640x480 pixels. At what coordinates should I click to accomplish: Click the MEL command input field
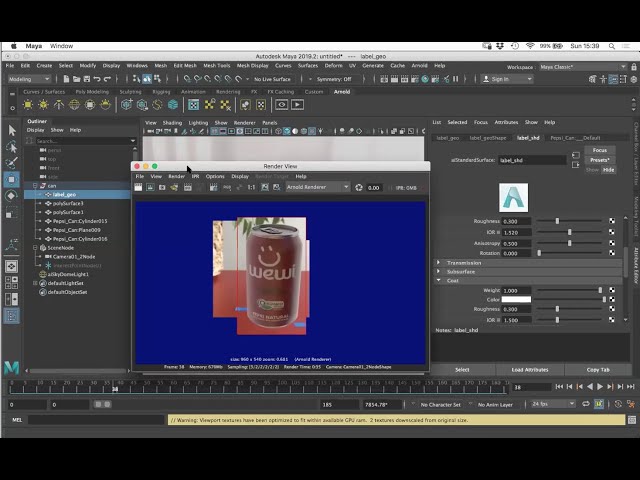96,420
